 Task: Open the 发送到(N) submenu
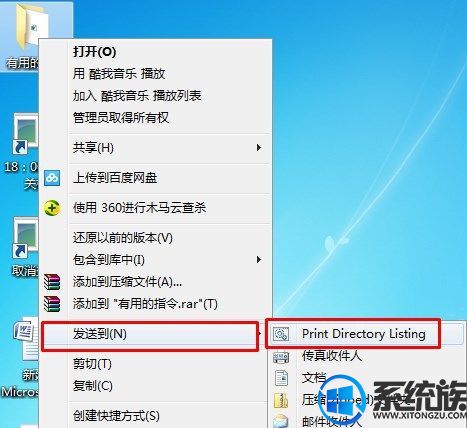click(150, 334)
